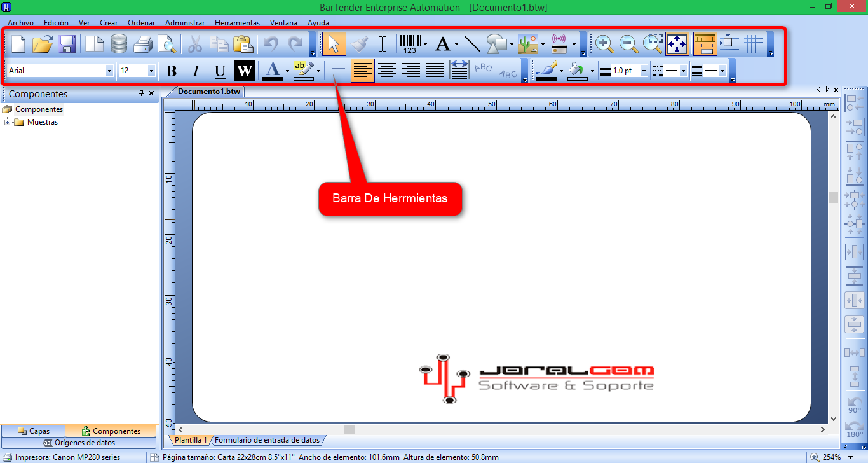Justify text alignment
The image size is (868, 463).
435,71
